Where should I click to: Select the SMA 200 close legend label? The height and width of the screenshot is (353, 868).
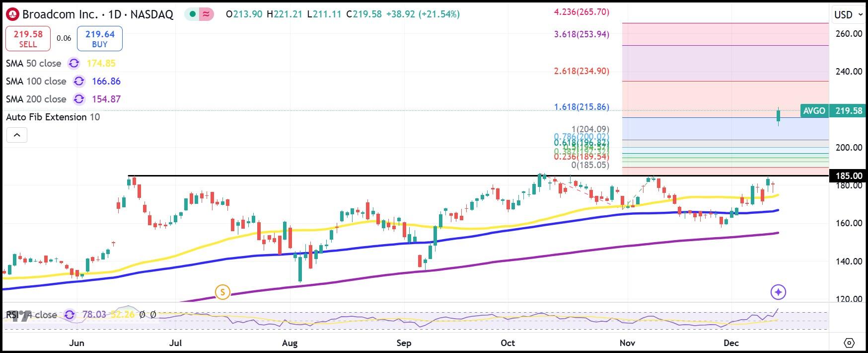coord(36,99)
